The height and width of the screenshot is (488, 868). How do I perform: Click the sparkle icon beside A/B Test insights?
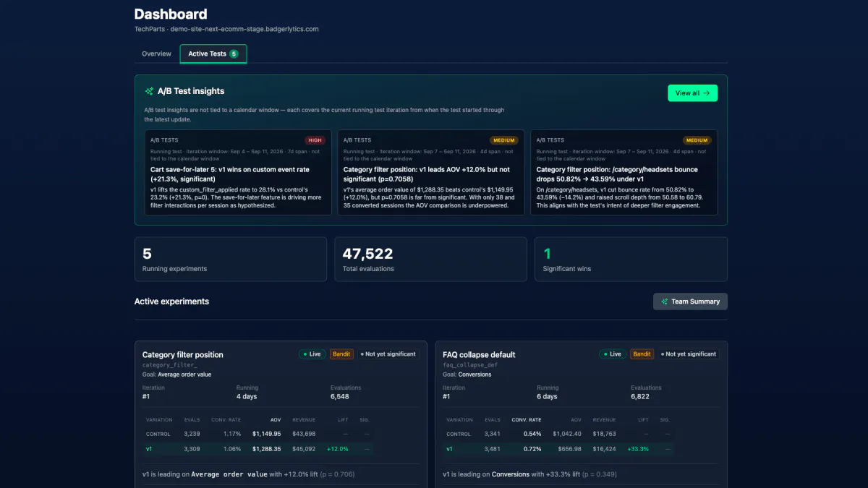tap(149, 92)
